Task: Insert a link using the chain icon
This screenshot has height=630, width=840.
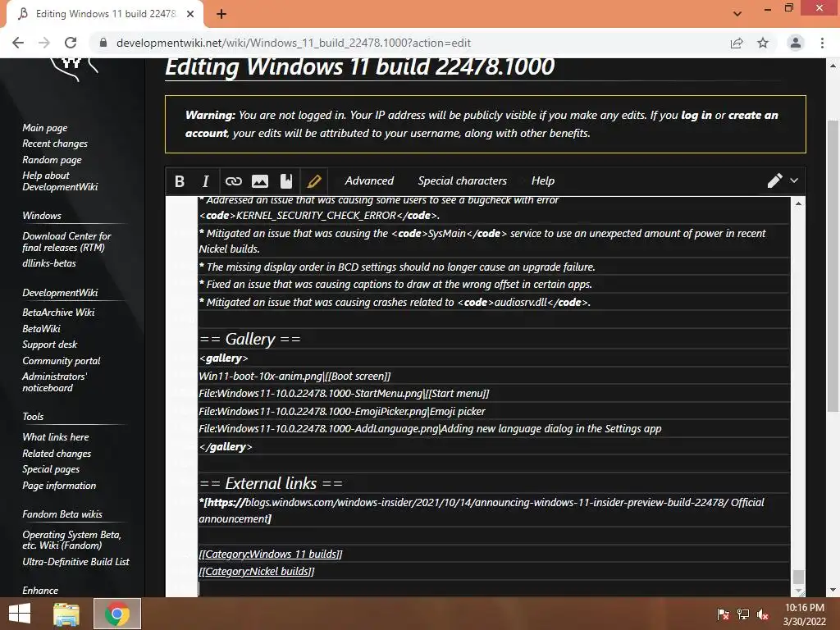Action: tap(233, 181)
